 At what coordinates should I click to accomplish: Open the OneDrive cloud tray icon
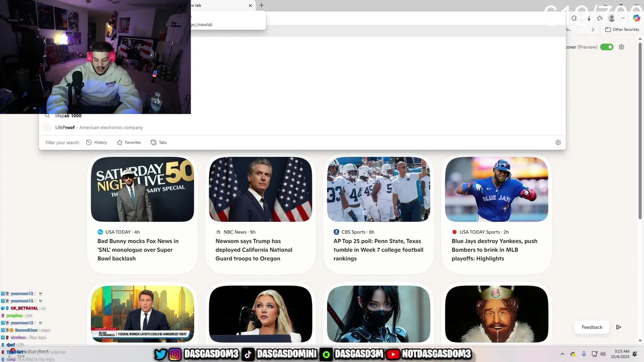coord(574,354)
